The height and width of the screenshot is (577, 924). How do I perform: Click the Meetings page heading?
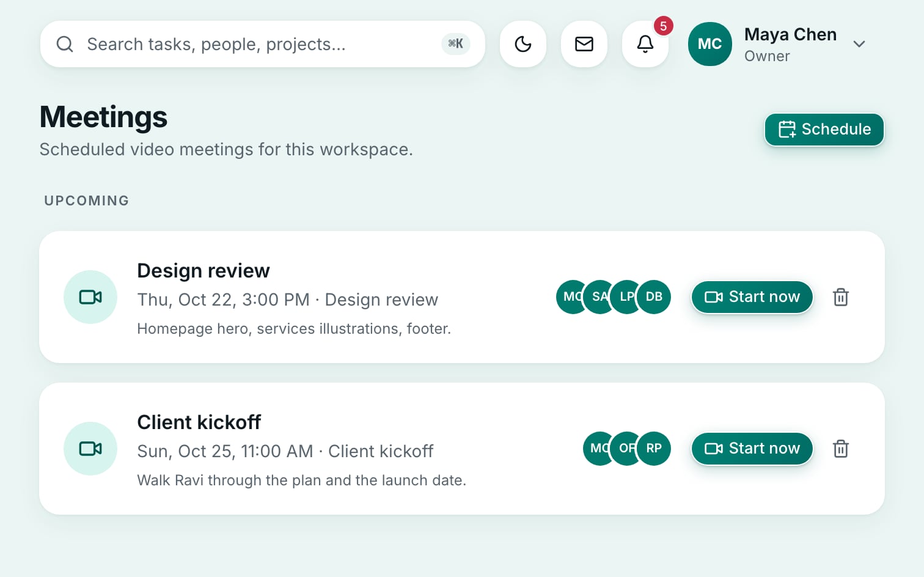(x=103, y=117)
